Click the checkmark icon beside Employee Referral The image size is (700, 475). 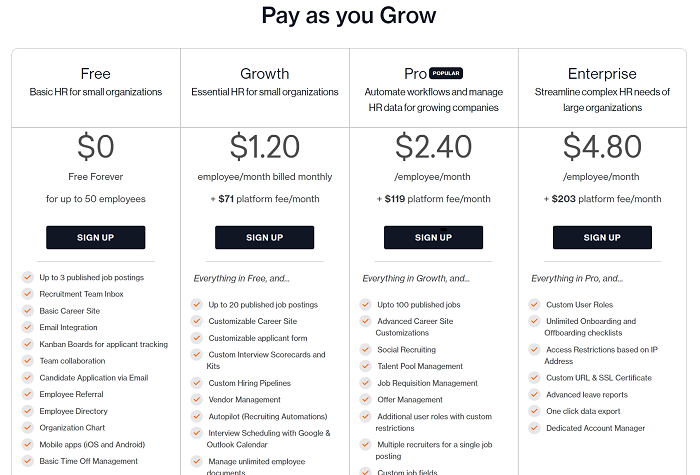pos(28,394)
